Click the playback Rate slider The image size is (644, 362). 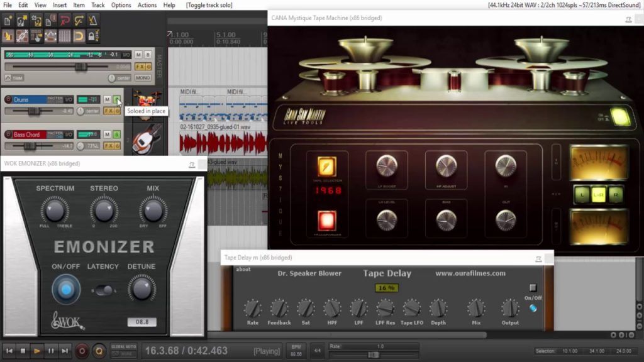coord(373,354)
